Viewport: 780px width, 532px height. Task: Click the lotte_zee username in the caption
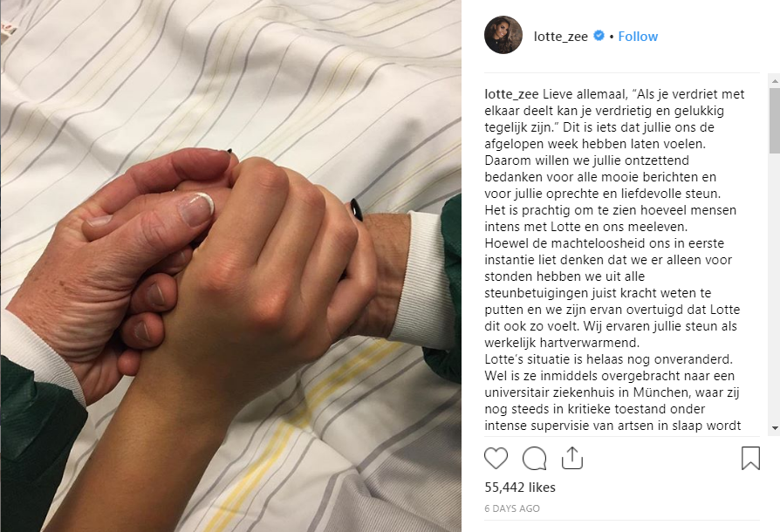coord(512,94)
